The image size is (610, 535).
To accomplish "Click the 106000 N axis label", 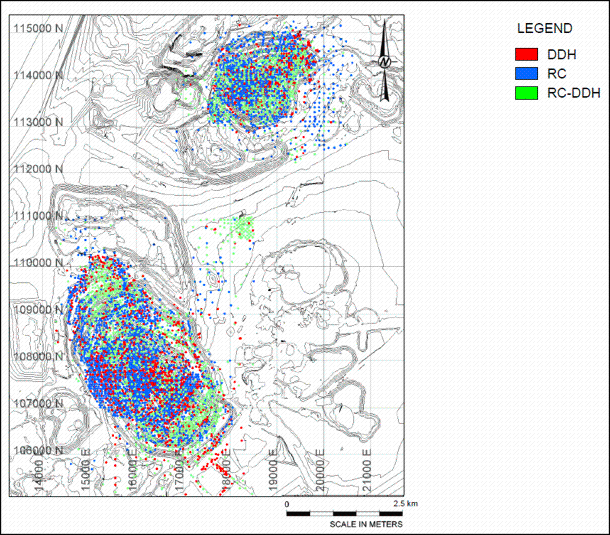I will (x=38, y=450).
